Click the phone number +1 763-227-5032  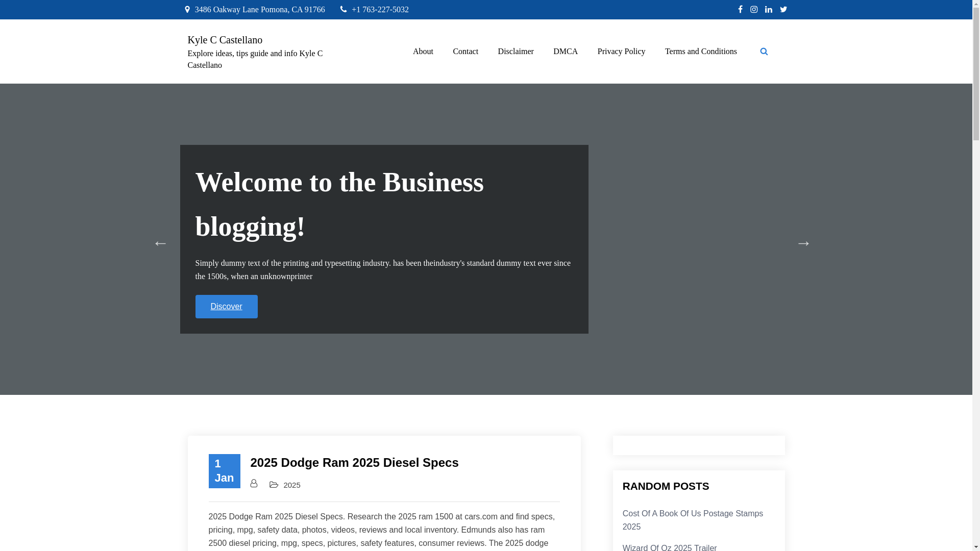coord(380,10)
